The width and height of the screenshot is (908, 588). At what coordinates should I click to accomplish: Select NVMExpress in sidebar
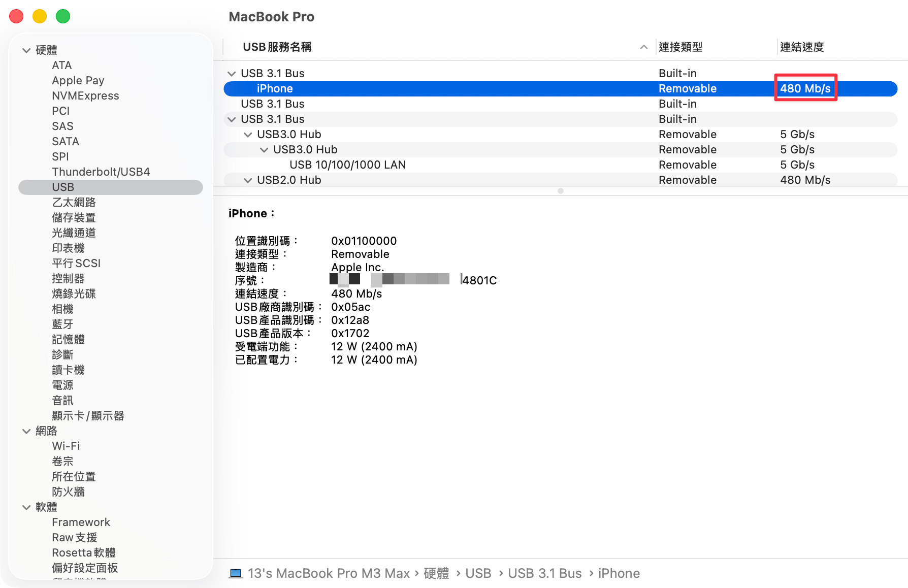(x=85, y=96)
